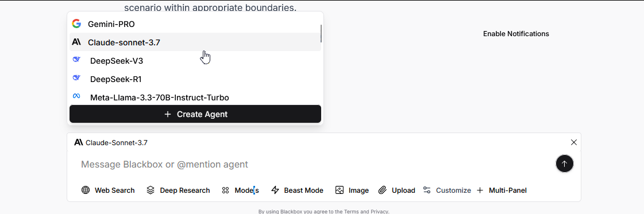Click the paperclip Upload icon

pyautogui.click(x=383, y=190)
